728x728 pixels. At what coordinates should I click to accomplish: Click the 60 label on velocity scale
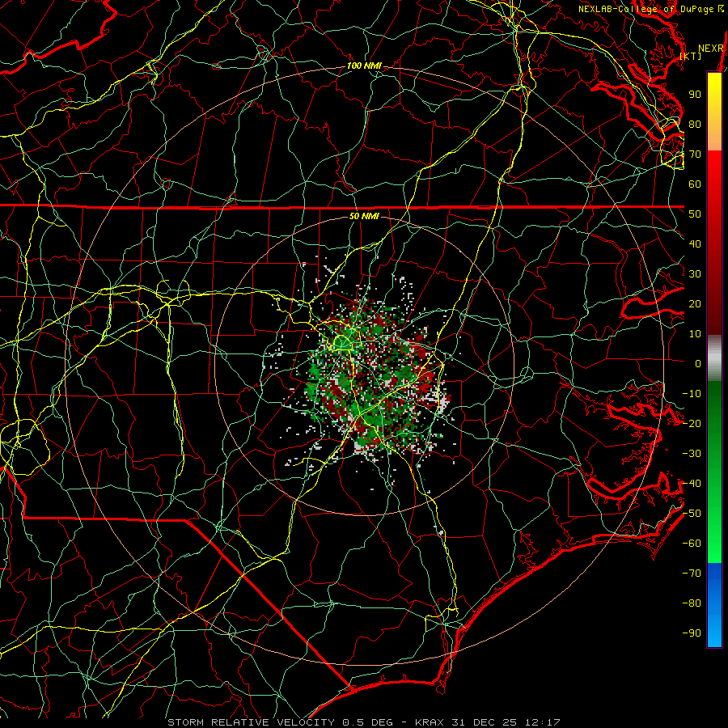tap(695, 184)
